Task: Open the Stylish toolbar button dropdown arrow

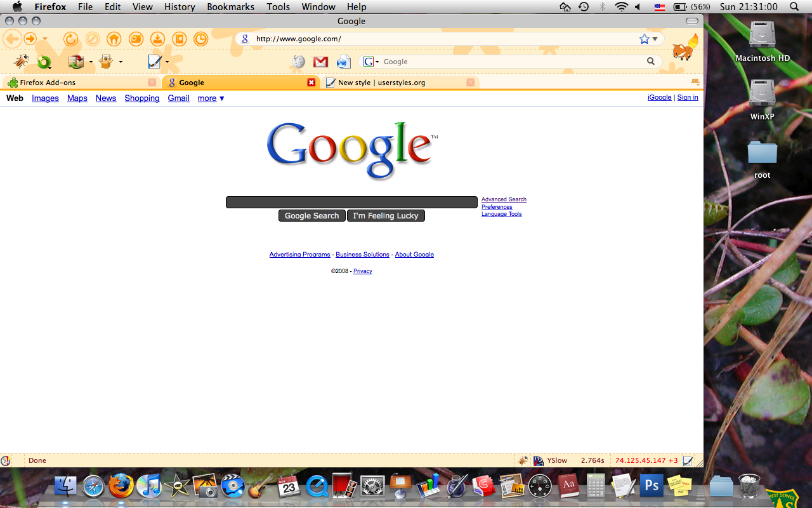Action: pyautogui.click(x=167, y=62)
